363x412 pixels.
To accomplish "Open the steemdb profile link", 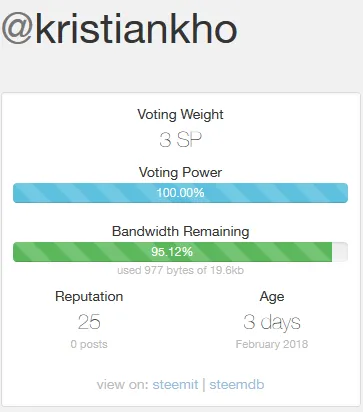I will point(237,384).
